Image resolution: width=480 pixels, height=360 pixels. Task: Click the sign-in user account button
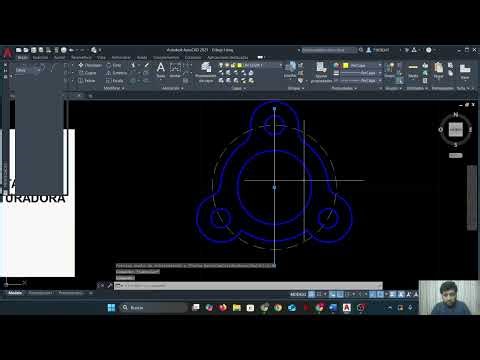coord(378,50)
